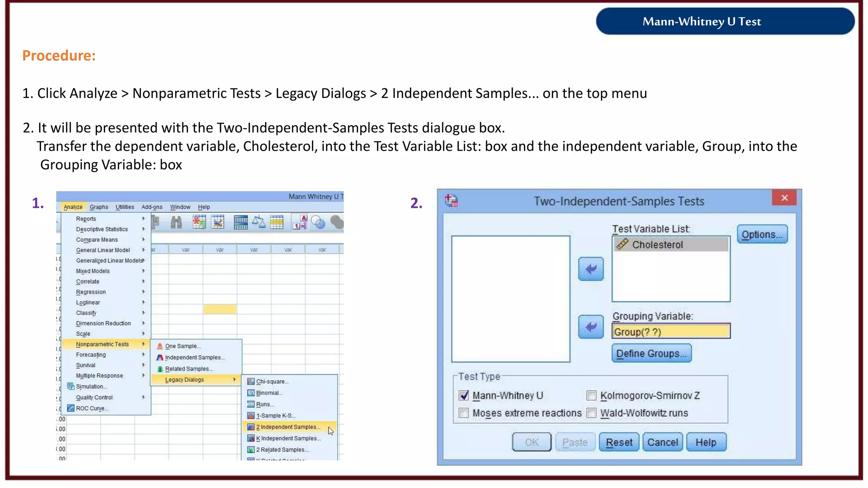868x488 pixels.
Task: Click the Runs legacy dialog icon
Action: pos(251,405)
